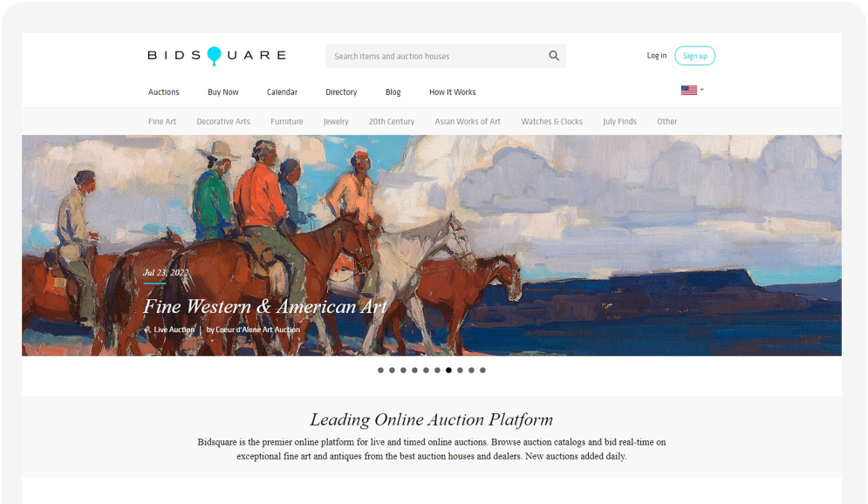The width and height of the screenshot is (868, 504).
Task: Go to the Buy Now page
Action: [x=223, y=92]
